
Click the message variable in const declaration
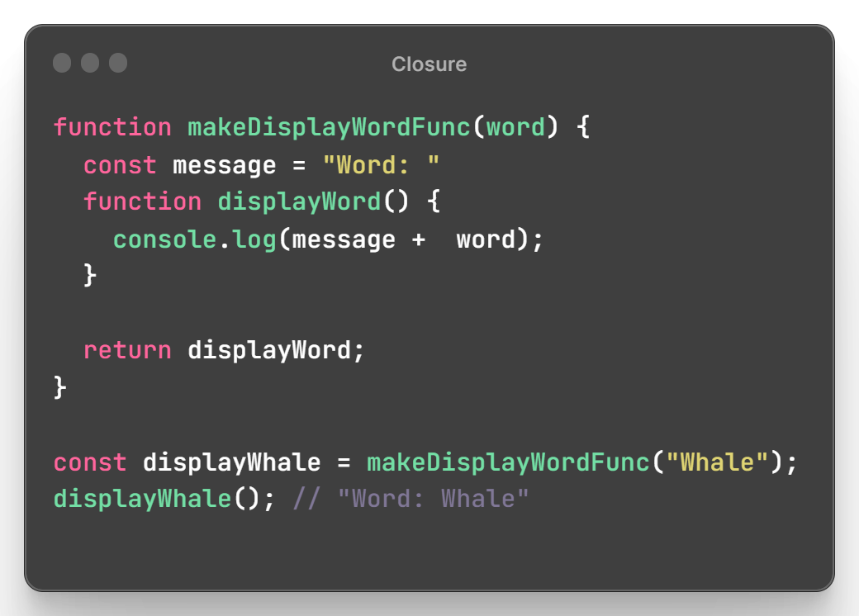point(224,165)
